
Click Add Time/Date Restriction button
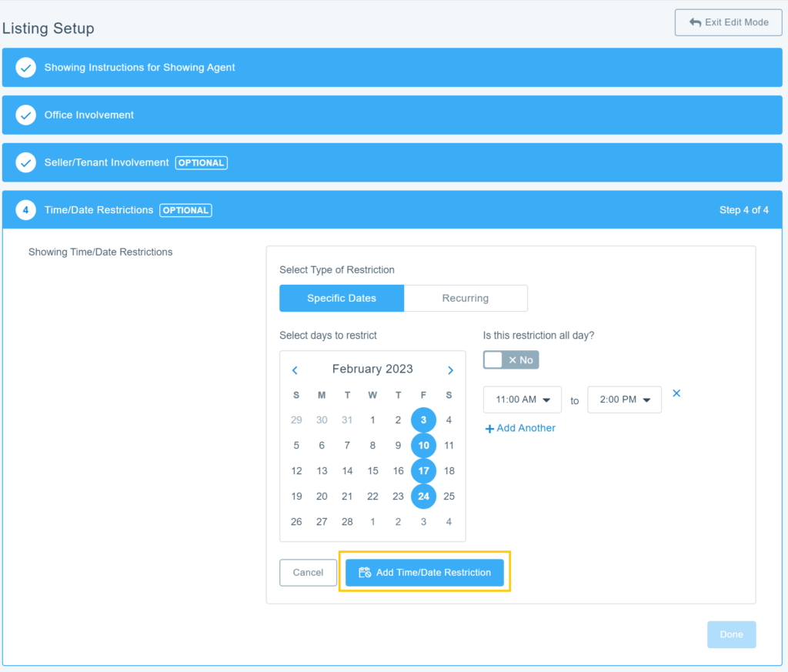(424, 573)
